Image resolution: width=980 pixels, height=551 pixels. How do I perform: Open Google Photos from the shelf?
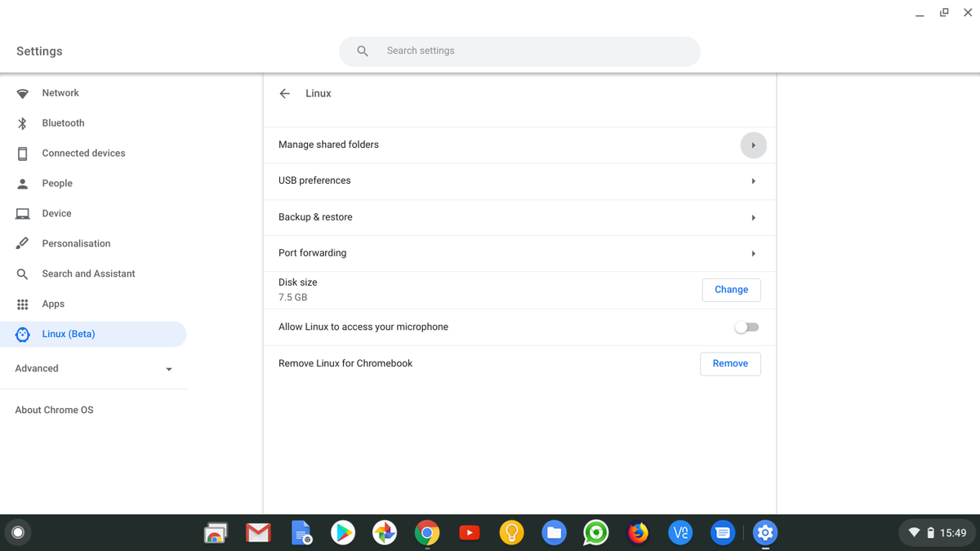(385, 532)
